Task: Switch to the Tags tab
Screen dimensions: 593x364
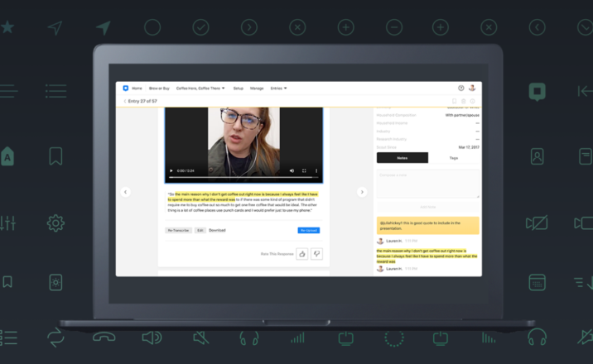Action: point(454,158)
